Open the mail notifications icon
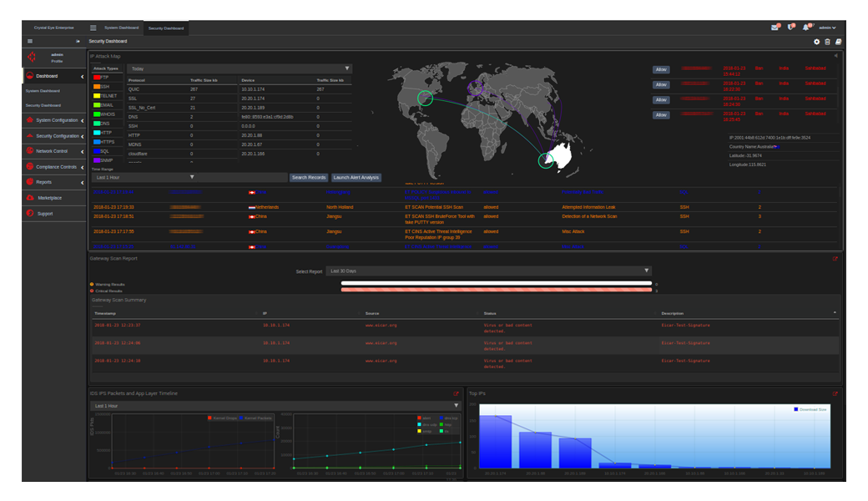This screenshot has height=501, width=868. [775, 28]
